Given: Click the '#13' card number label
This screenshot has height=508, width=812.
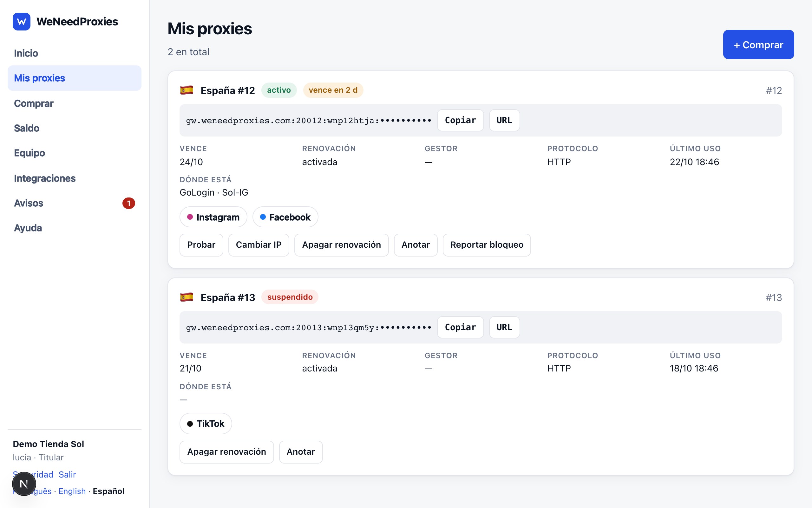Looking at the screenshot, I should [x=774, y=297].
